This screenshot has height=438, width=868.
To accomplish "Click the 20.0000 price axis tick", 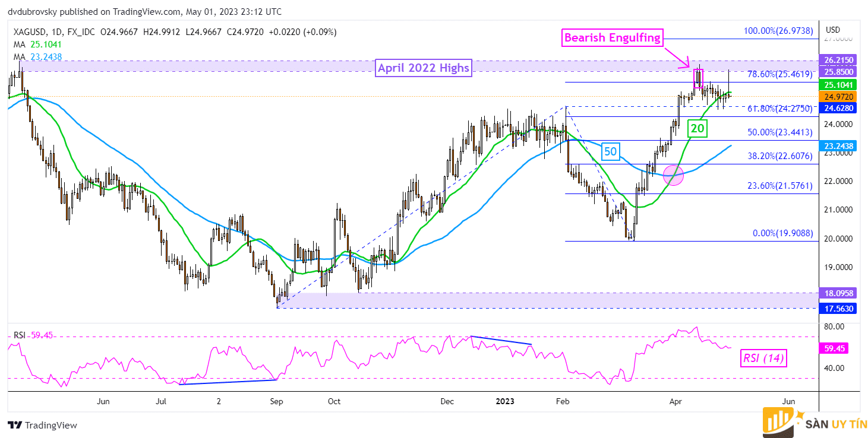I will click(x=839, y=238).
